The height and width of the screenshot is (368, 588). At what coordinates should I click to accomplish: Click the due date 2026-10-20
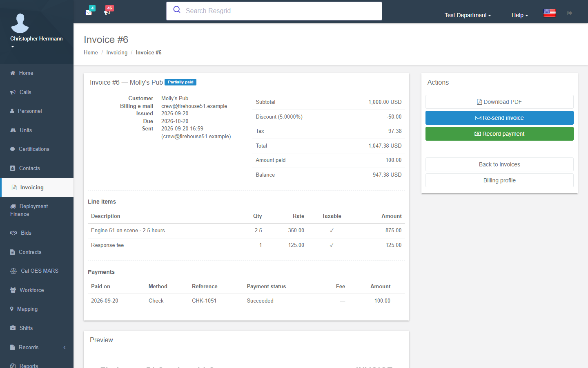[x=175, y=121]
